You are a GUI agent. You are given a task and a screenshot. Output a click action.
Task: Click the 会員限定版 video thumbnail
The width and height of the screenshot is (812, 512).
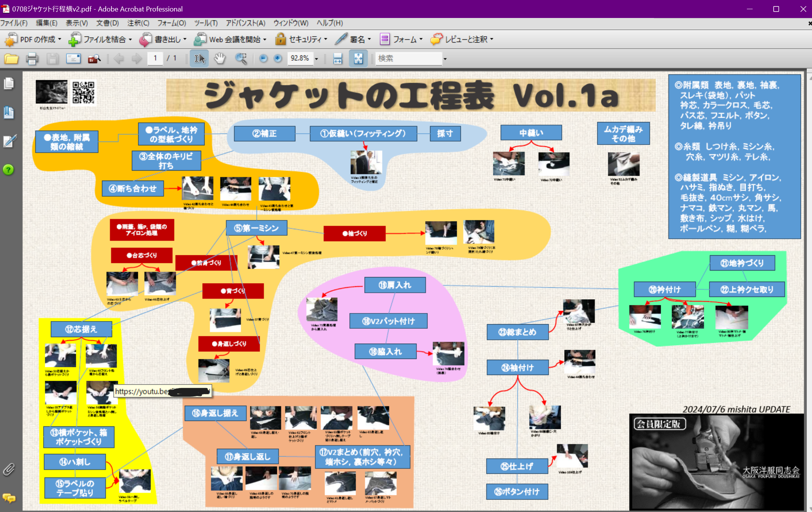(716, 461)
